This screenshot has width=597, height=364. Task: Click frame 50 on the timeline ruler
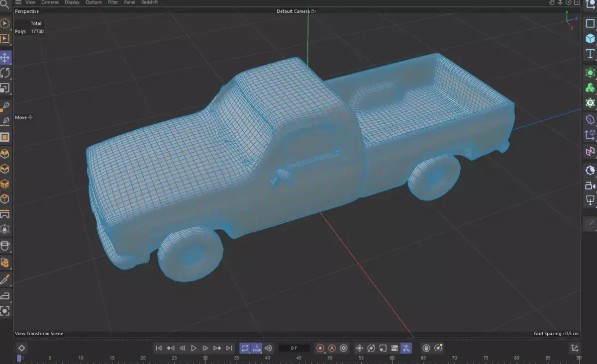330,358
